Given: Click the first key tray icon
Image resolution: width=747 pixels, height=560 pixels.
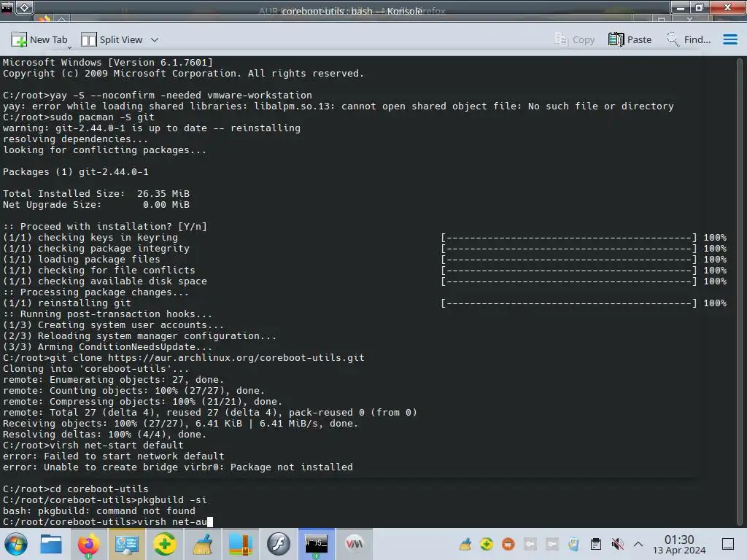Looking at the screenshot, I should [x=530, y=544].
